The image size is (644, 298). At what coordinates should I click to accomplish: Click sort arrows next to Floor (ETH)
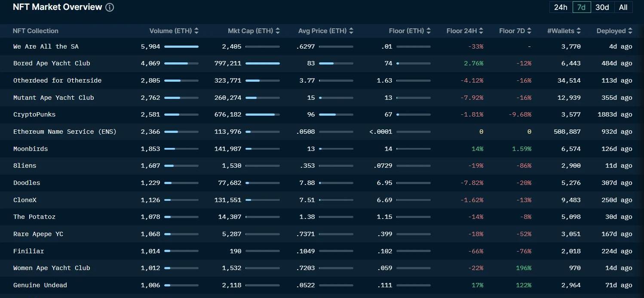(429, 31)
